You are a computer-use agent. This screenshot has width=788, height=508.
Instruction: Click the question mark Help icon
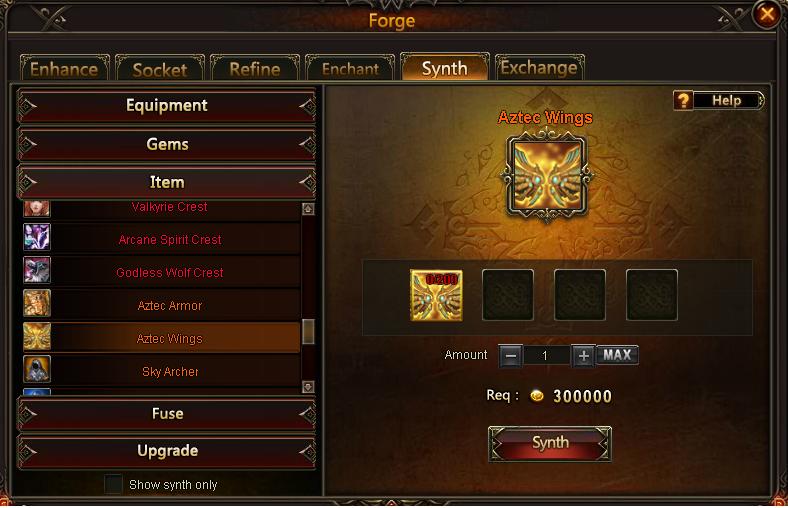(683, 100)
